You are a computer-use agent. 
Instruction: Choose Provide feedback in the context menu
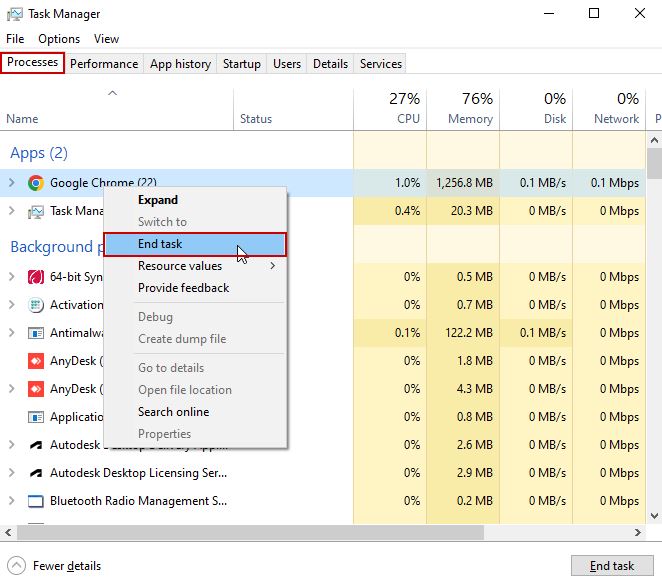point(195,288)
